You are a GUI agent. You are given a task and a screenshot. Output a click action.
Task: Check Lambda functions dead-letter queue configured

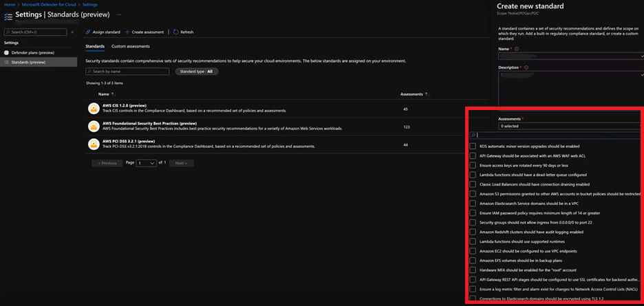click(x=473, y=175)
